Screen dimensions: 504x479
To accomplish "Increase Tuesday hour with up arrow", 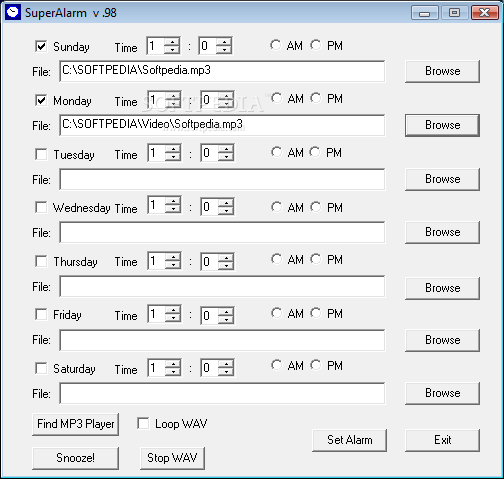I will (173, 149).
